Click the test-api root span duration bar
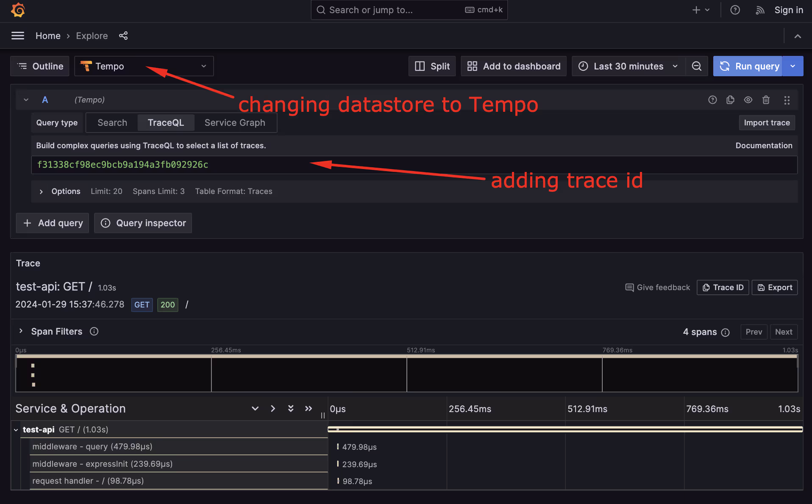Screen dimensions: 812x504 (x=565, y=429)
